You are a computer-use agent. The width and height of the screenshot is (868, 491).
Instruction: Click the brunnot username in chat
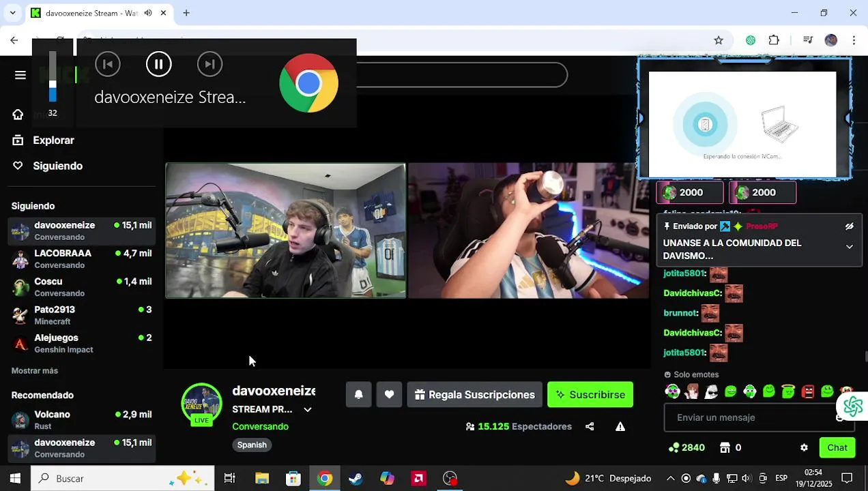coord(680,313)
